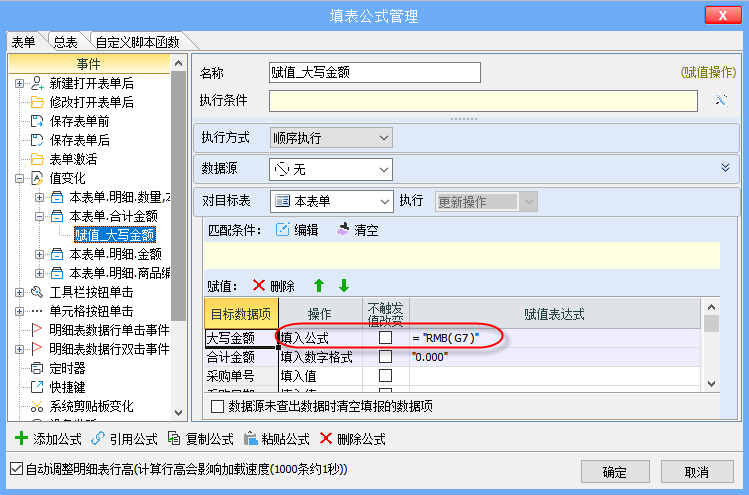Click the red 删除 assignment icon
Image resolution: width=749 pixels, height=495 pixels.
pos(258,286)
